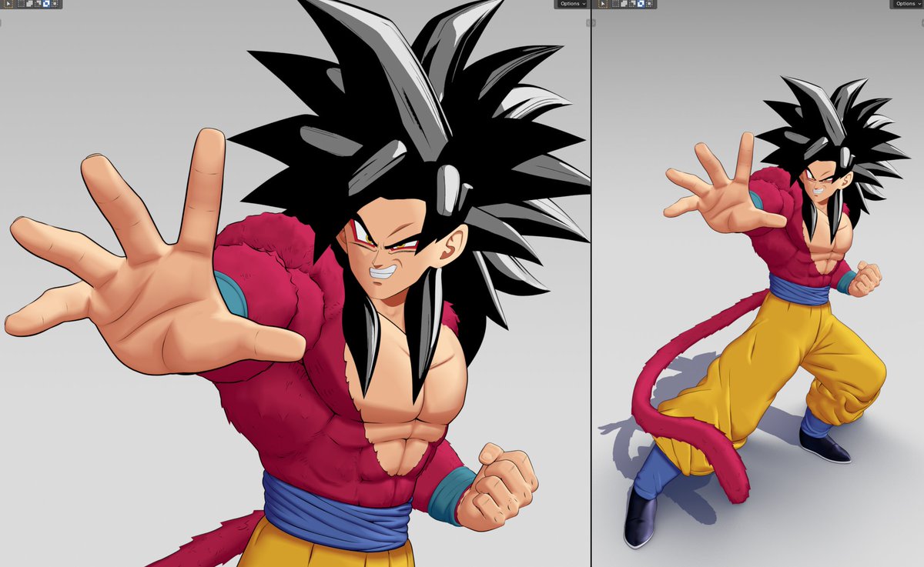Choose Subtract selection mode in right viewport

pyautogui.click(x=632, y=4)
